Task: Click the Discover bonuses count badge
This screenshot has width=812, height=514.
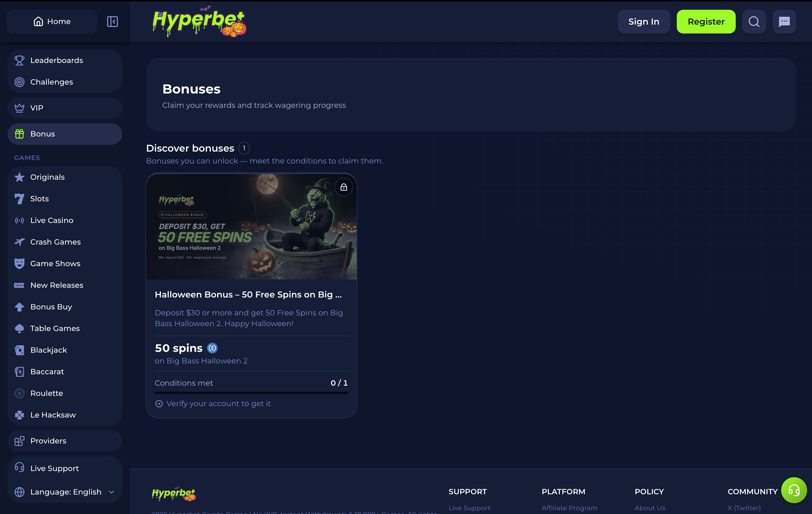Action: coord(244,148)
